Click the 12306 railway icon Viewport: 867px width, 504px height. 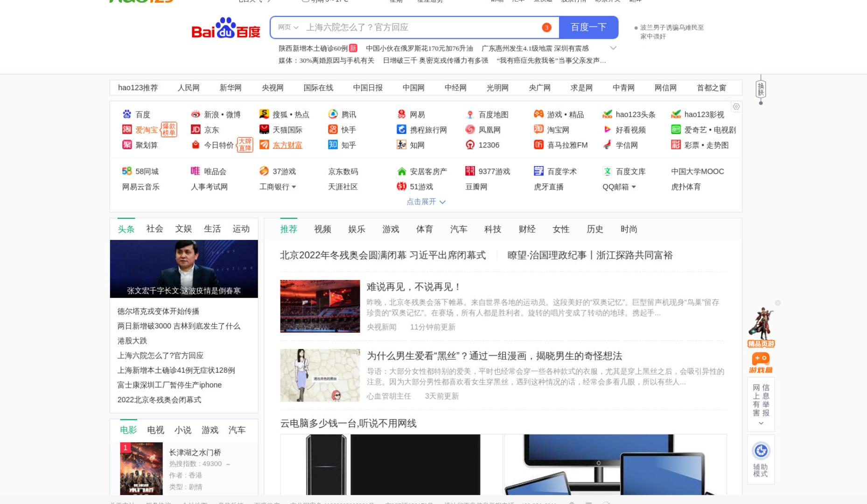coord(470,145)
